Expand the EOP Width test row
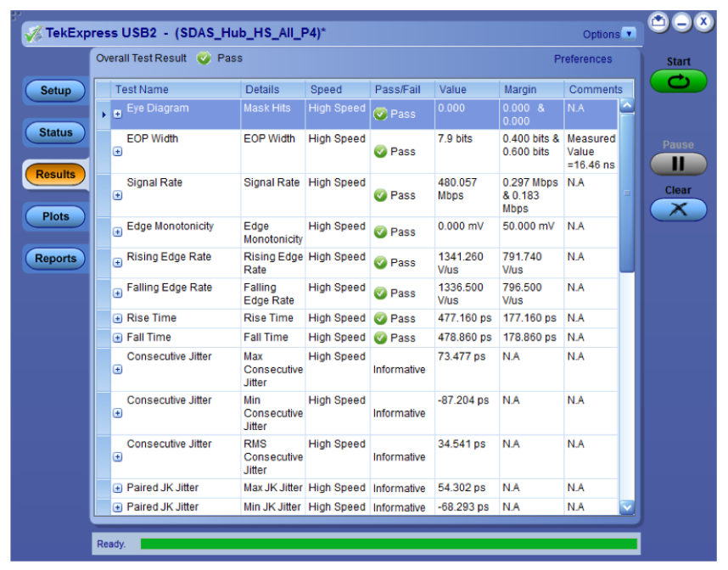 117,151
